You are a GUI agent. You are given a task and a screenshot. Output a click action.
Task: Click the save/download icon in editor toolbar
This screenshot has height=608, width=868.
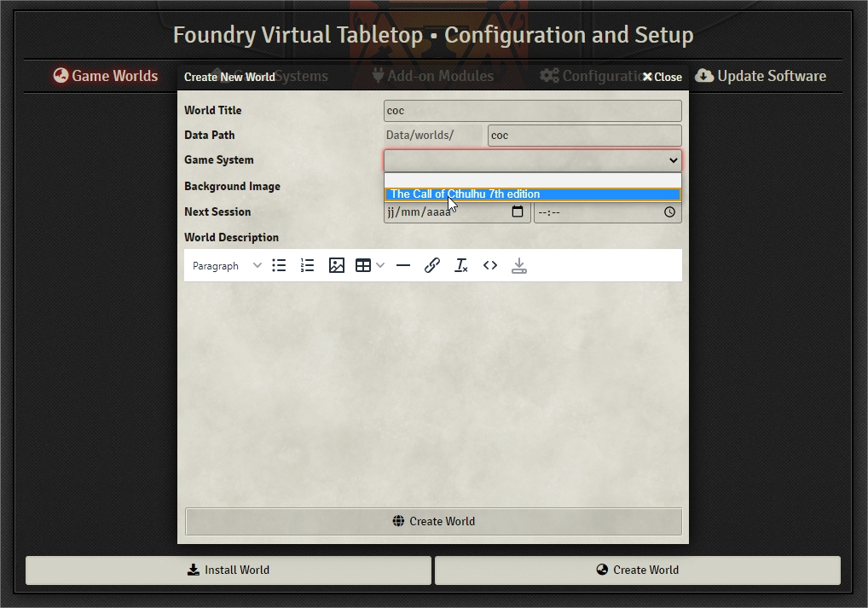(518, 266)
